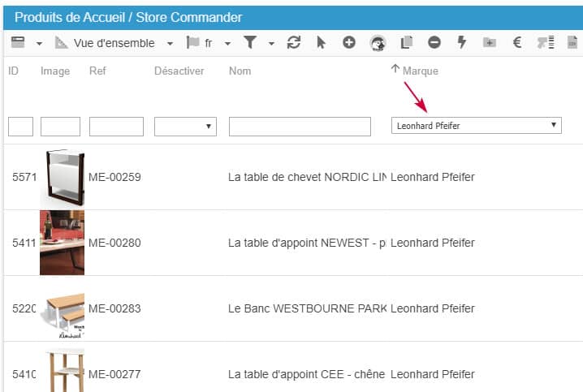Click the duplicate product copy icon

[x=408, y=43]
